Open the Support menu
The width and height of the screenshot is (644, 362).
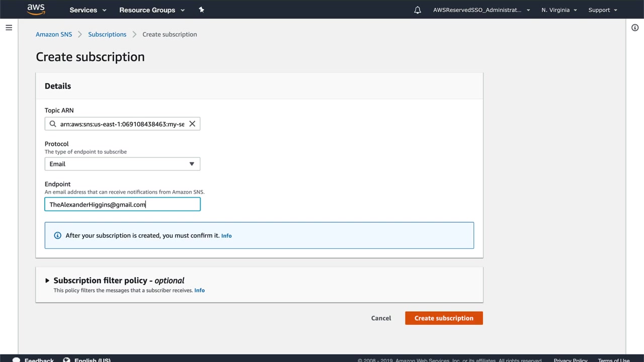point(603,10)
